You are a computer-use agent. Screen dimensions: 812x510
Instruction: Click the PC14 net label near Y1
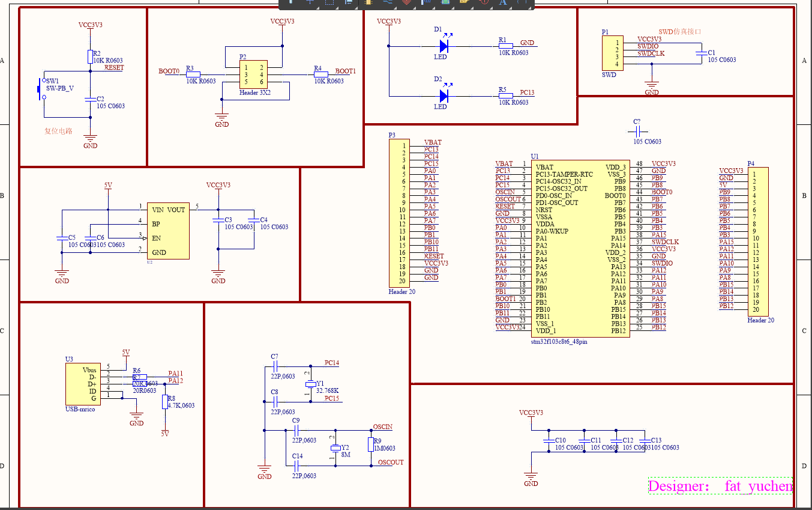coord(332,363)
